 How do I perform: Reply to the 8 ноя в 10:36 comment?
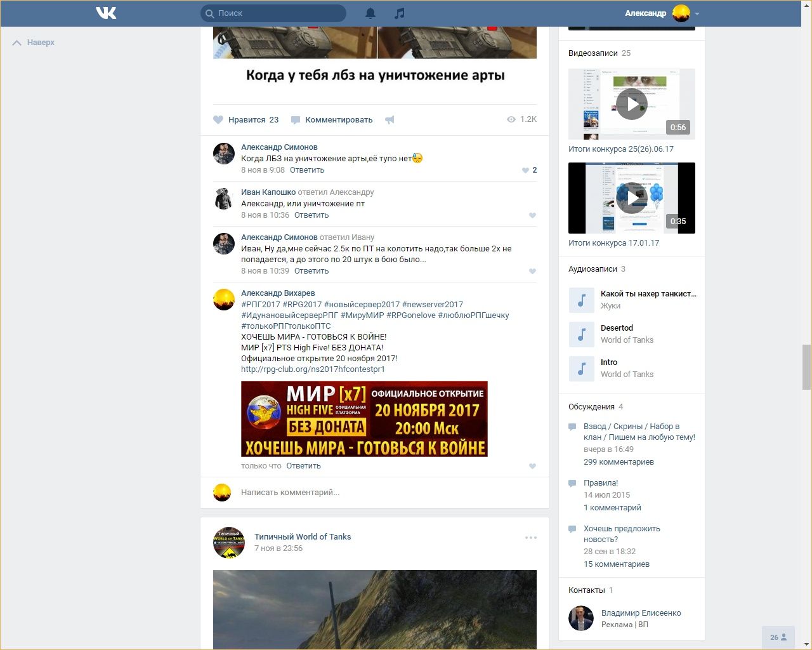tap(311, 215)
